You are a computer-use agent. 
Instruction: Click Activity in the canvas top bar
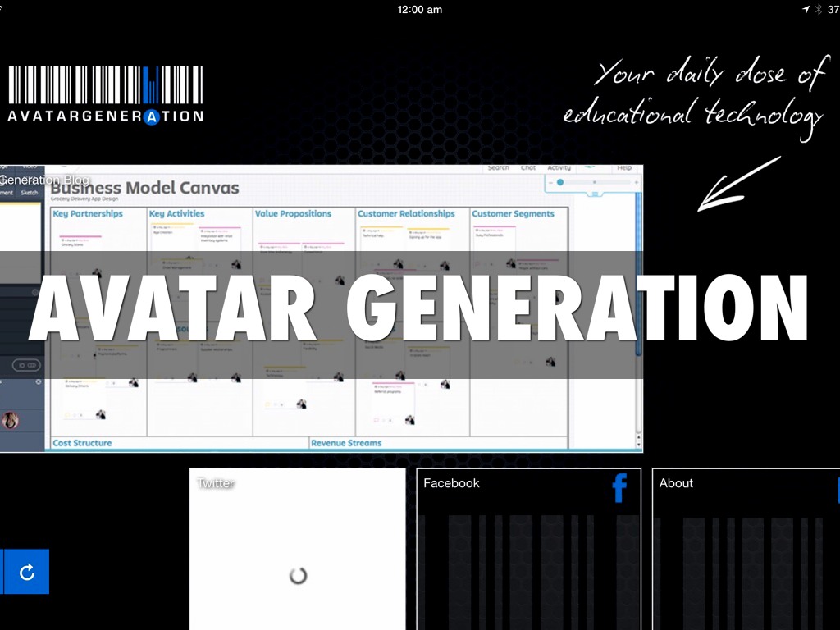click(x=559, y=167)
